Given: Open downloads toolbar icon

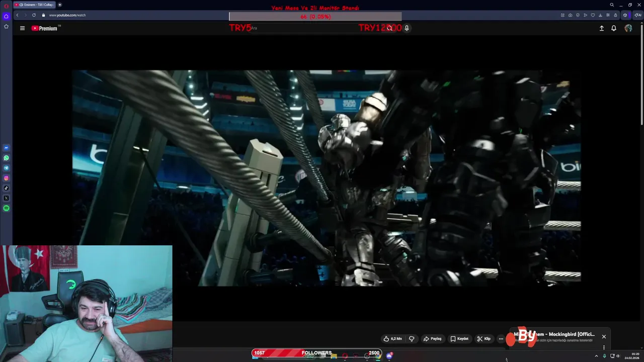Looking at the screenshot, I should pyautogui.click(x=600, y=15).
